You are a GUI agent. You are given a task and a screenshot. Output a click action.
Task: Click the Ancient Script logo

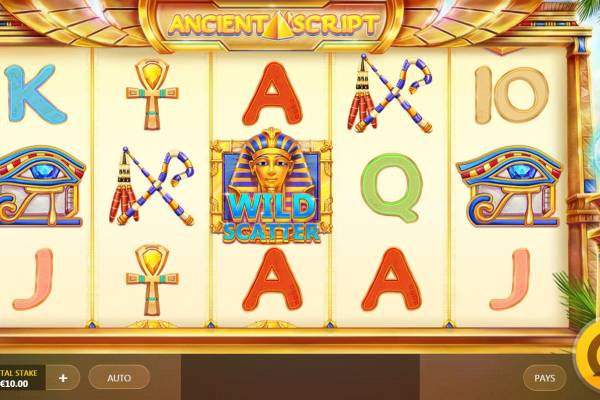click(273, 25)
